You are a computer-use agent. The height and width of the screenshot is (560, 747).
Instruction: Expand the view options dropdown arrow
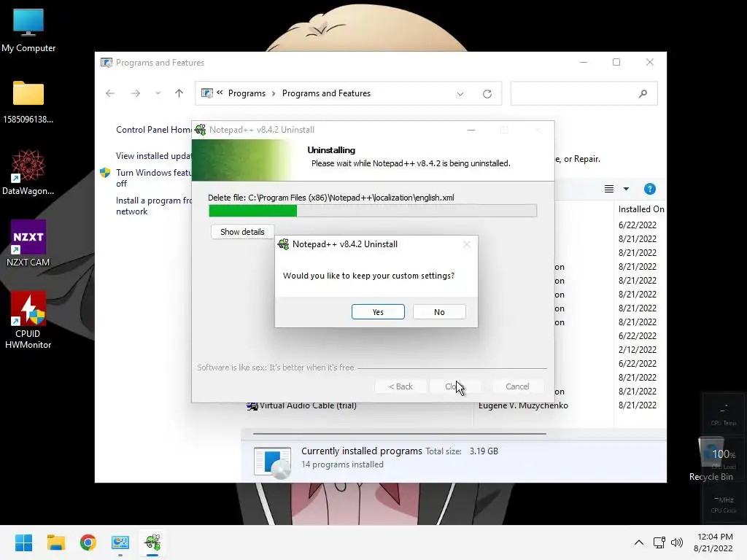(626, 189)
